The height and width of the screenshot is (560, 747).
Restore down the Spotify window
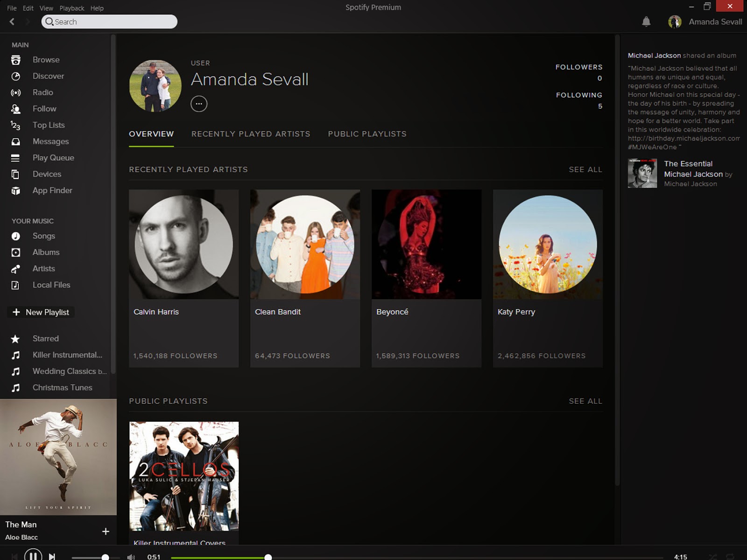pyautogui.click(x=707, y=7)
